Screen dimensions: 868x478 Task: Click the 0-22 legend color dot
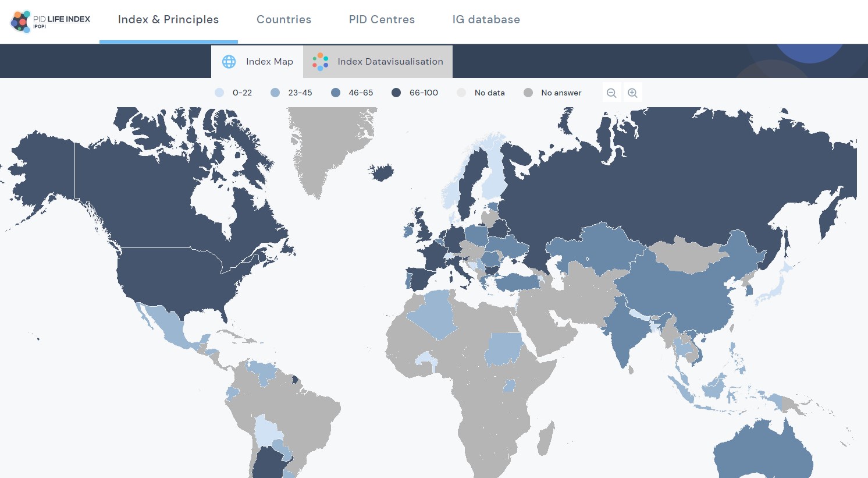pos(219,93)
